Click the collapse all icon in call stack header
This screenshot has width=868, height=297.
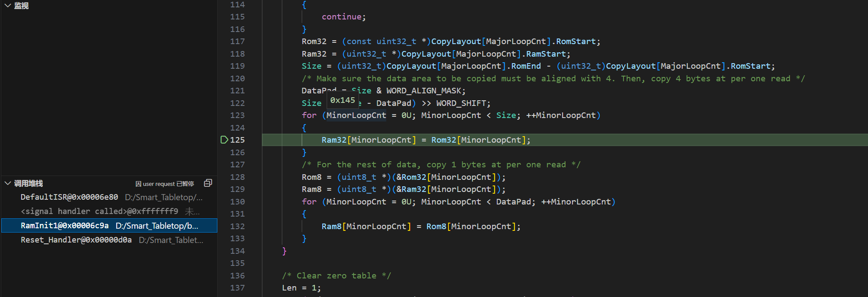pos(208,183)
